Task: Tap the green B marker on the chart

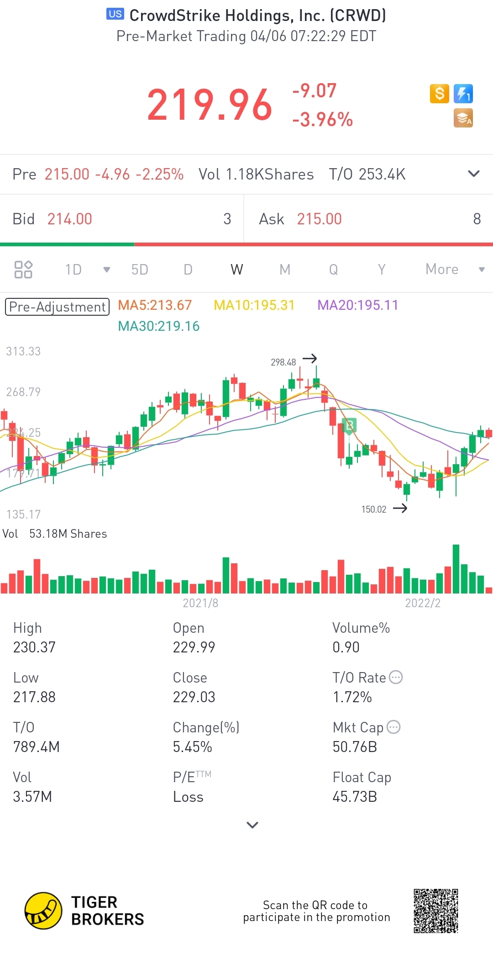Action: (x=349, y=426)
